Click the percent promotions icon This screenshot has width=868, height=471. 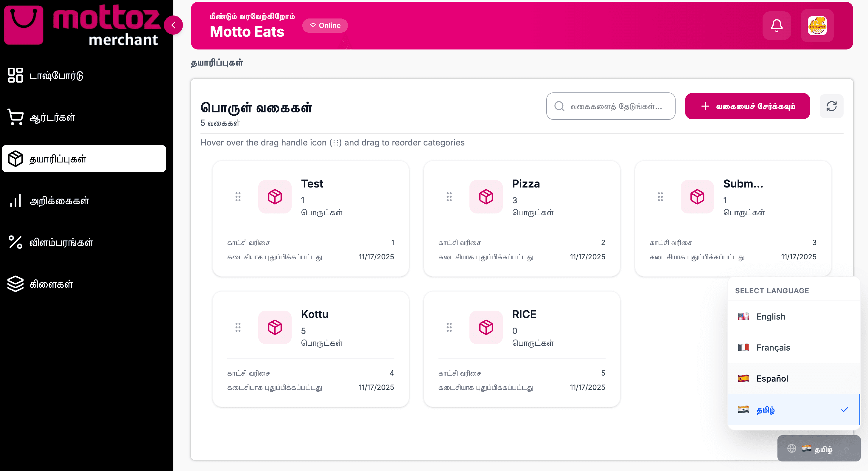tap(15, 242)
